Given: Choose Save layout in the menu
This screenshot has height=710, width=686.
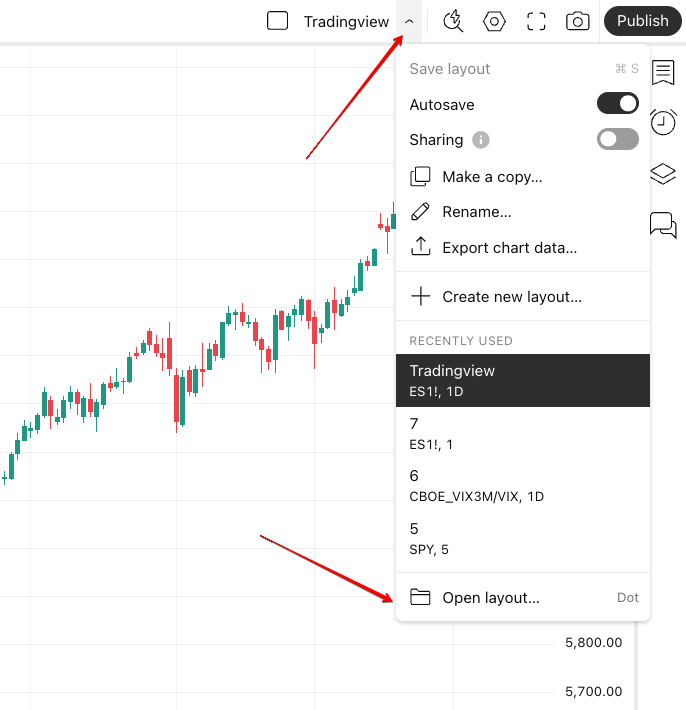Looking at the screenshot, I should coord(523,69).
